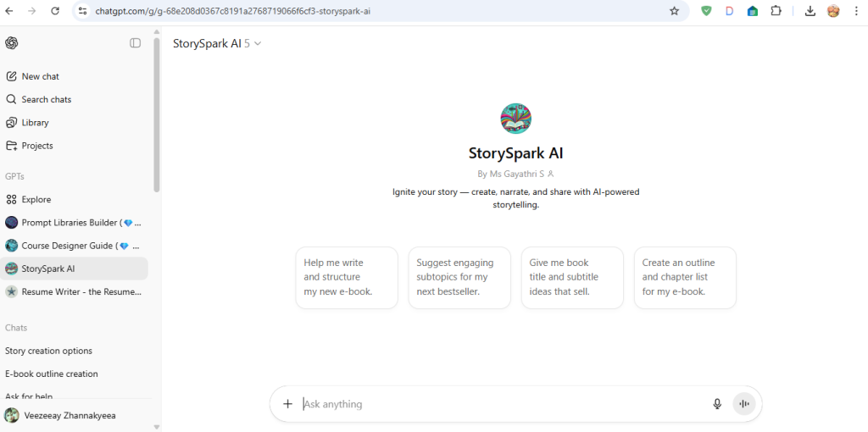The width and height of the screenshot is (868, 432).
Task: Bookmark this page with star icon
Action: 674,11
